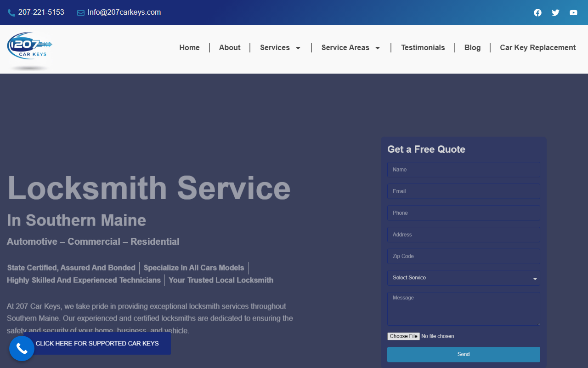The image size is (588, 368).
Task: Open the Testimonials page
Action: 423,47
